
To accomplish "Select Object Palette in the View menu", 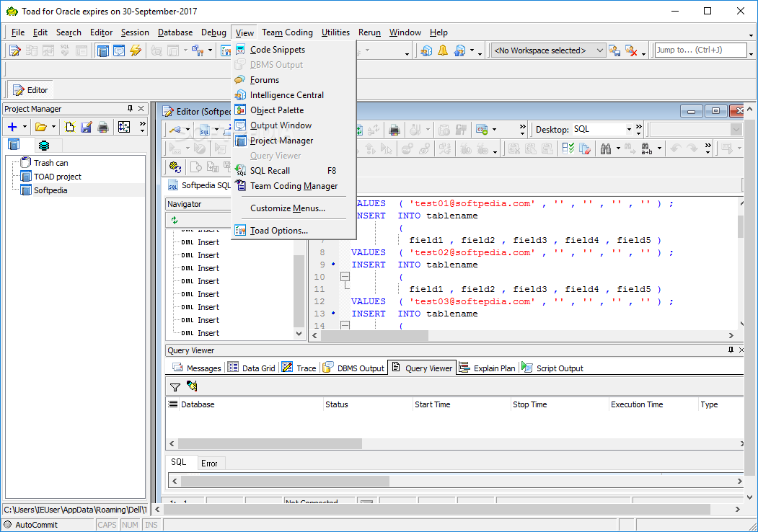I will [294, 110].
